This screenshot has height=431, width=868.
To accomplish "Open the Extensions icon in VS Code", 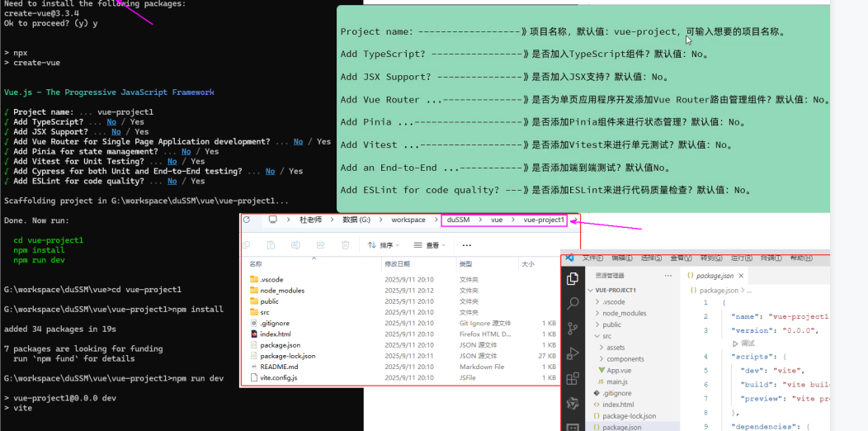I will [573, 379].
